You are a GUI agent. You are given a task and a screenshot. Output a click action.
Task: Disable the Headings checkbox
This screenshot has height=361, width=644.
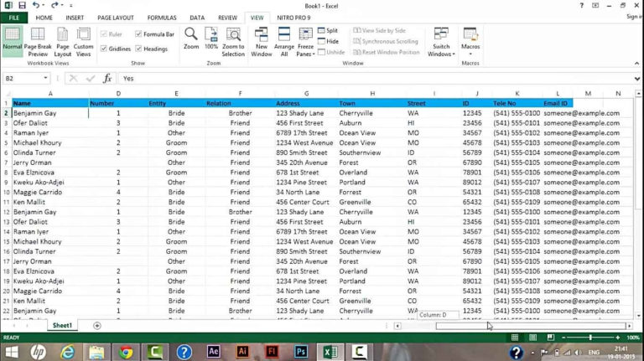pyautogui.click(x=138, y=49)
